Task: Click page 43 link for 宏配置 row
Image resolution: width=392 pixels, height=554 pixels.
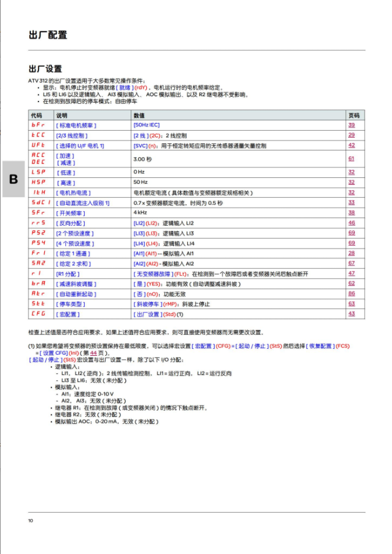Action: 351,314
